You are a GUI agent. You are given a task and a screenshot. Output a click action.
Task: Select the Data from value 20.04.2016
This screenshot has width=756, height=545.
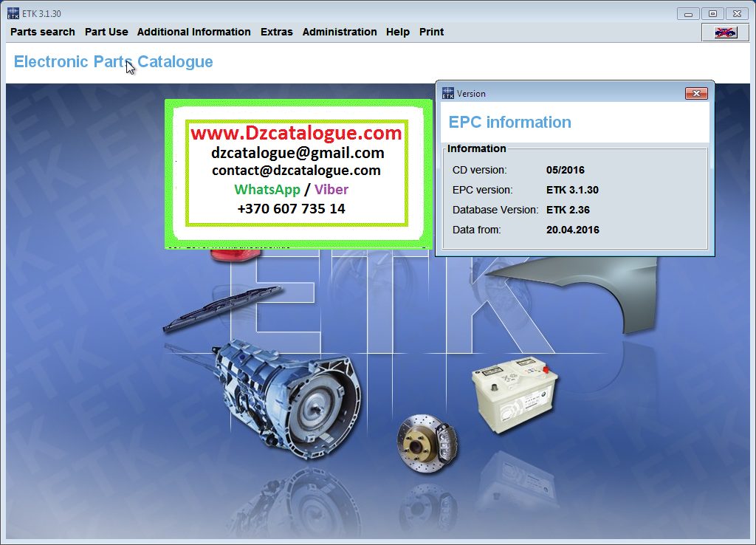(573, 230)
